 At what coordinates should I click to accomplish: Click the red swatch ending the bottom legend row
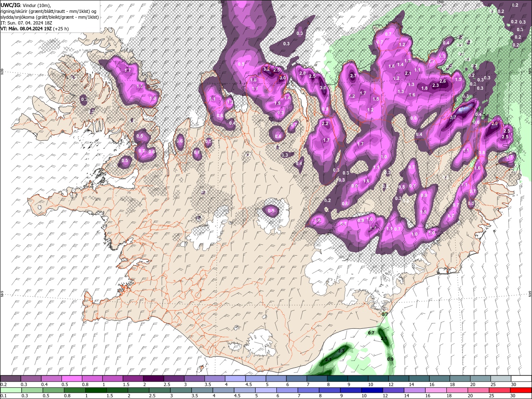(521, 390)
